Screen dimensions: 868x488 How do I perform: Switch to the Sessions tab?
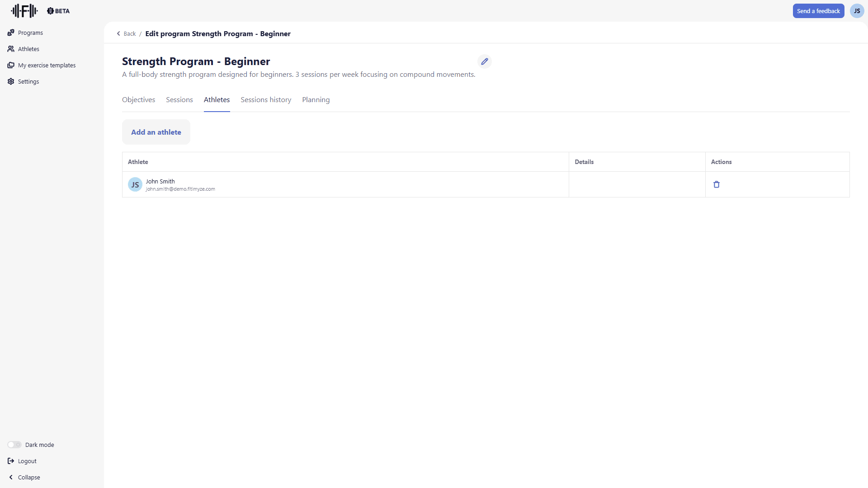[x=179, y=100]
